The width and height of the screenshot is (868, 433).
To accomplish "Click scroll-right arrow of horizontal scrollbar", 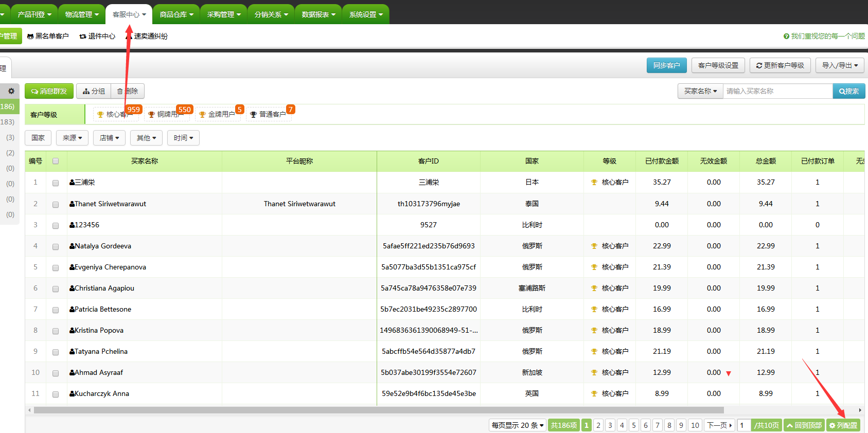I will click(860, 410).
